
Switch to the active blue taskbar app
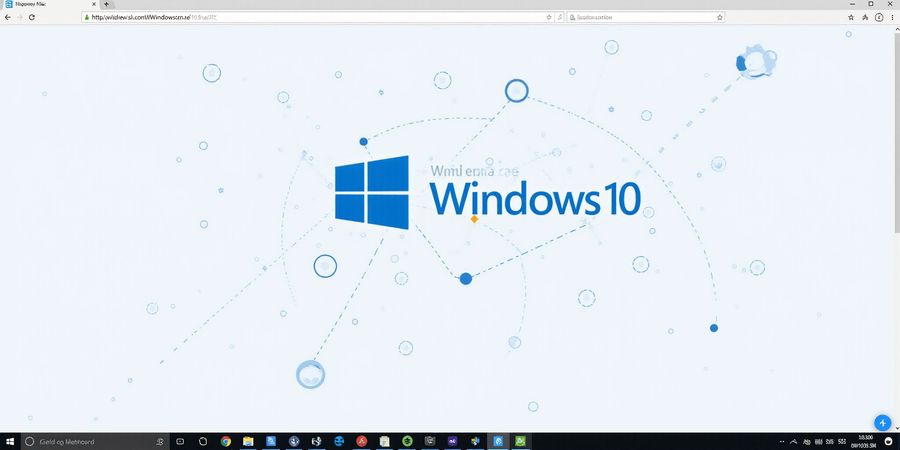[x=498, y=441]
